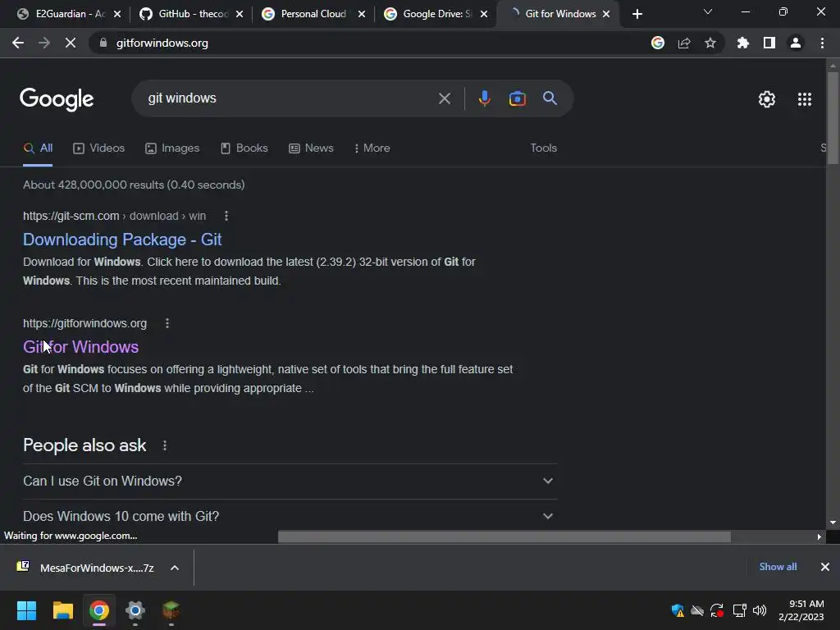Viewport: 840px width, 630px height.
Task: Open the volume control in system tray
Action: pos(759,610)
